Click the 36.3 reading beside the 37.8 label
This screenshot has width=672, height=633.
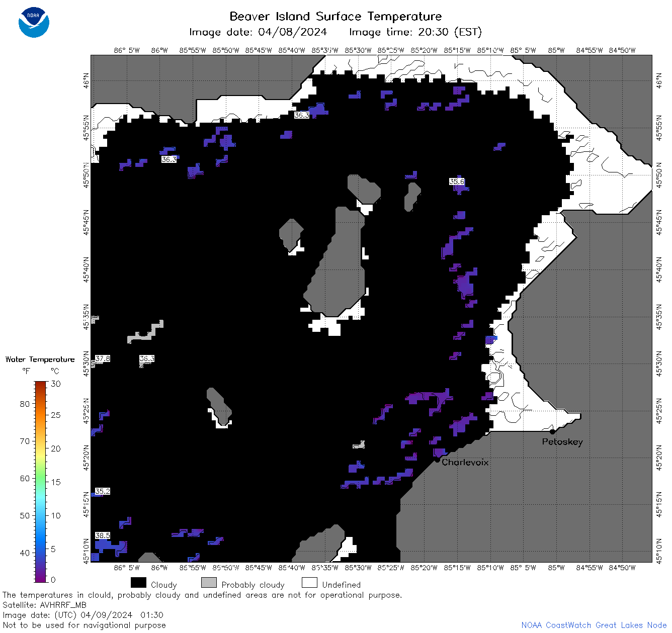[147, 358]
